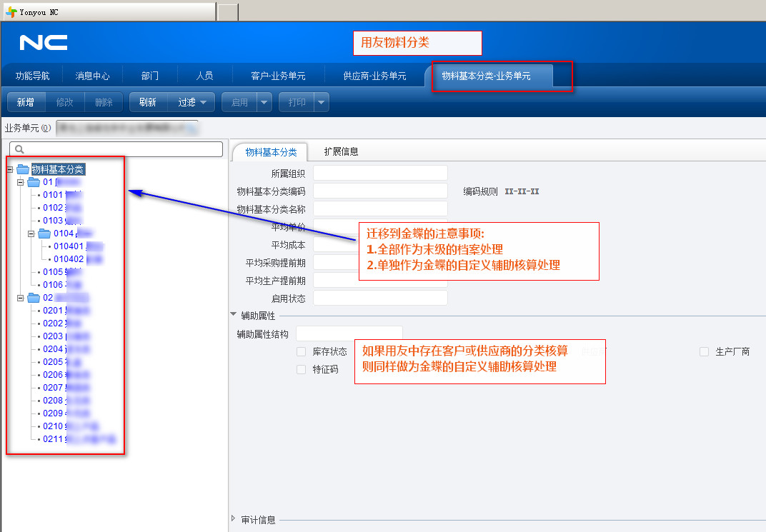Click the NC logo in the header
The image size is (766, 532).
point(44,43)
